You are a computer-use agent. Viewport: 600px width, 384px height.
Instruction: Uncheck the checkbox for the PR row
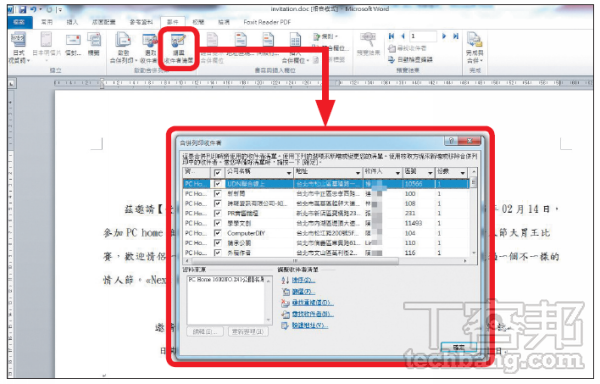217,213
